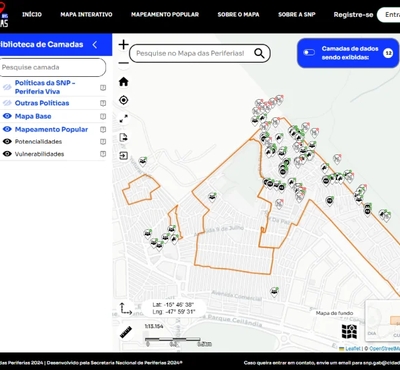Hide the Vulnerabilidades sublayer
The image size is (400, 370).
click(x=7, y=154)
